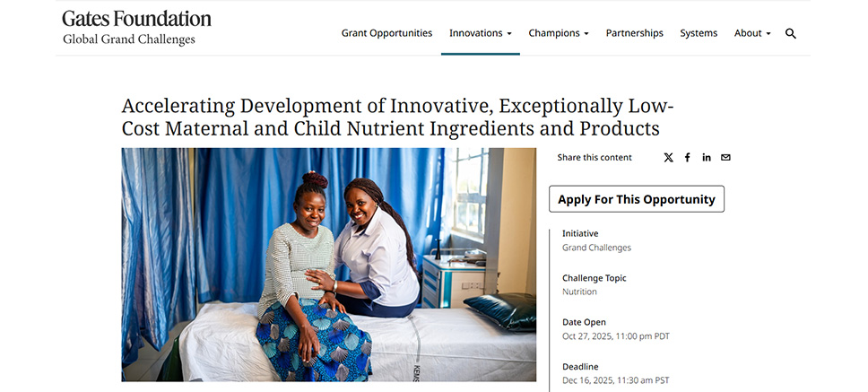Image resolution: width=868 pixels, height=392 pixels.
Task: Navigate to the Systems section
Action: click(x=699, y=33)
